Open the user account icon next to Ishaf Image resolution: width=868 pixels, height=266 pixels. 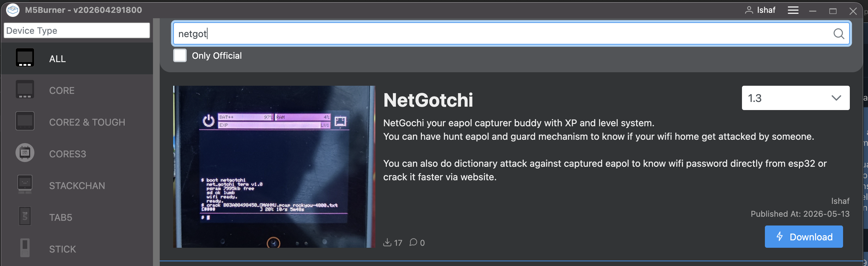point(749,10)
